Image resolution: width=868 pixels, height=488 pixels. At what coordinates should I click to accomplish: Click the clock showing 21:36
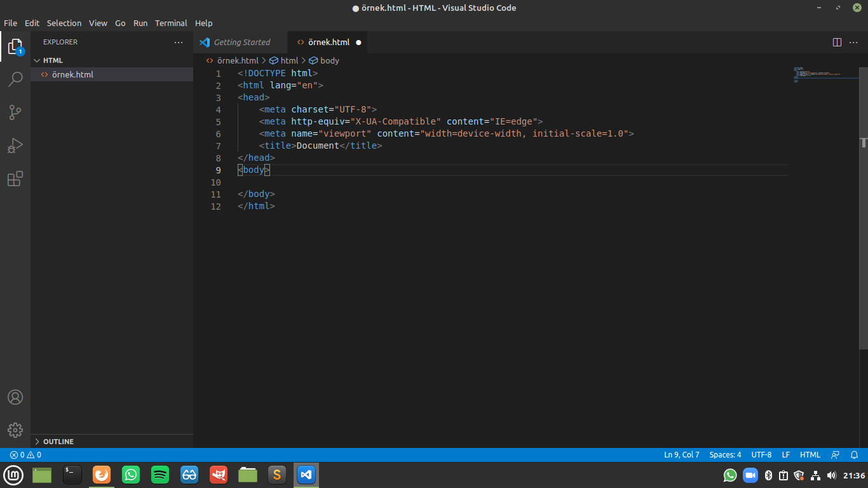pos(853,475)
